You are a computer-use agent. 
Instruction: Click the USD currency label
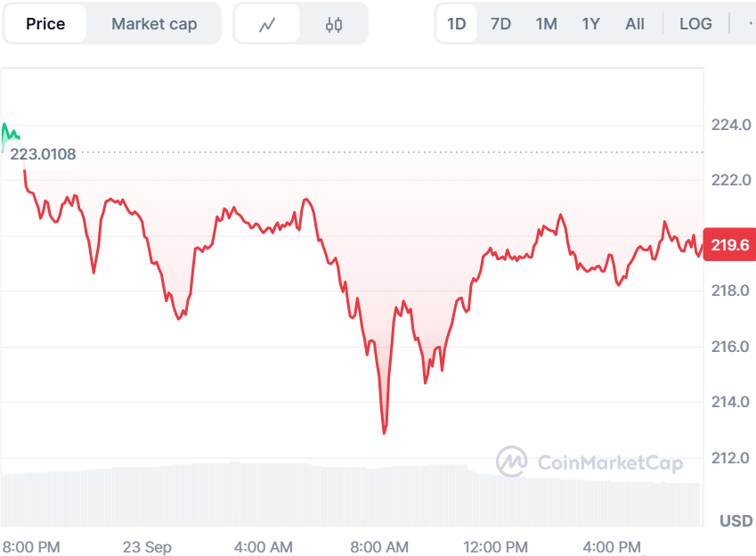click(736, 520)
